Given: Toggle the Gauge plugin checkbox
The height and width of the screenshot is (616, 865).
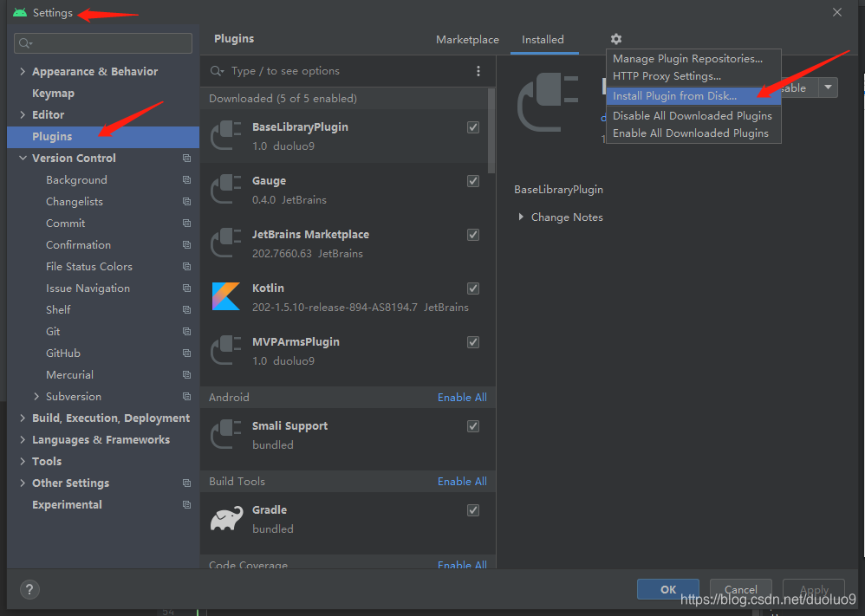Looking at the screenshot, I should pyautogui.click(x=472, y=181).
